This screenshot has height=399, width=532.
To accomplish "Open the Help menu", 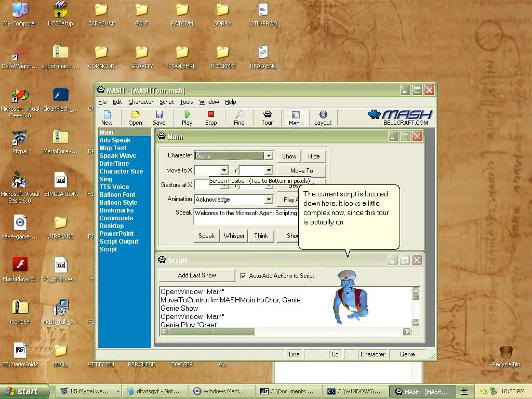I will coord(230,102).
